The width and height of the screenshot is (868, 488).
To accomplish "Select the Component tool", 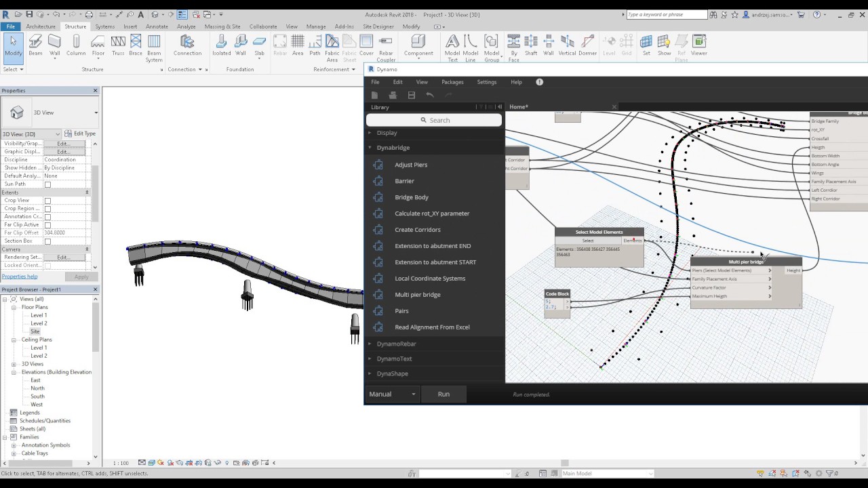I will tap(418, 45).
